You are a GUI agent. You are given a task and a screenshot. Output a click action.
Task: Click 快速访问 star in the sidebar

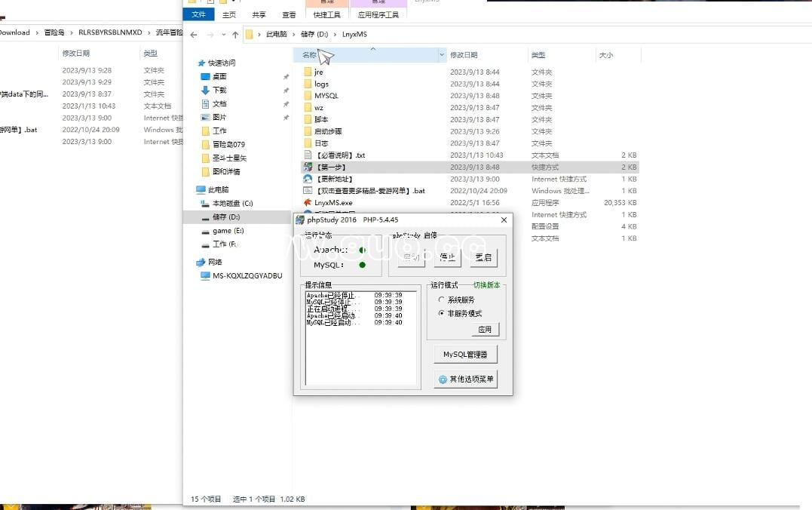tap(201, 63)
